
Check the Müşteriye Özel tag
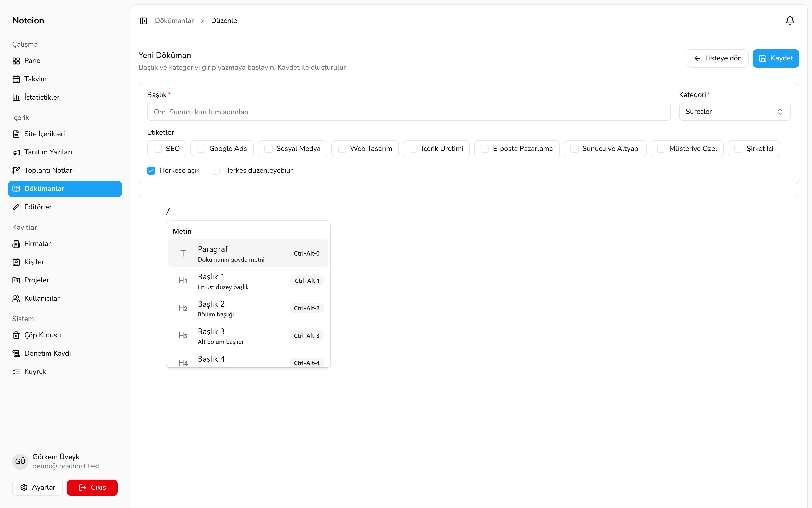pyautogui.click(x=661, y=149)
